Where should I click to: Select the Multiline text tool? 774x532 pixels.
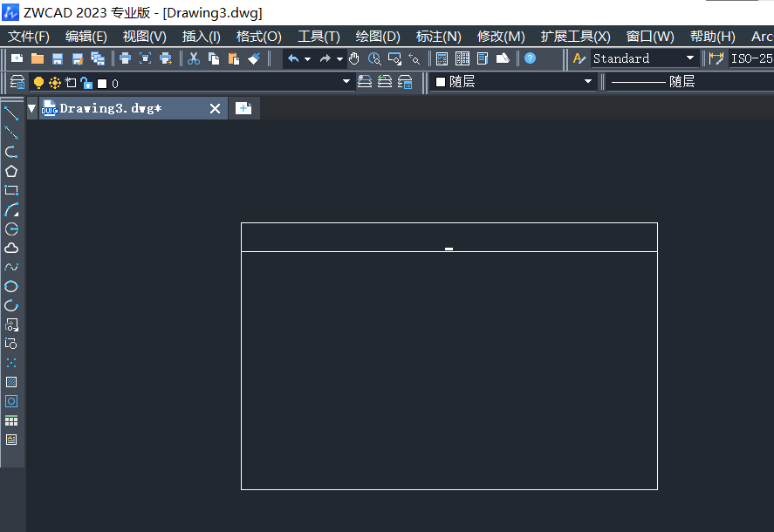point(11,440)
